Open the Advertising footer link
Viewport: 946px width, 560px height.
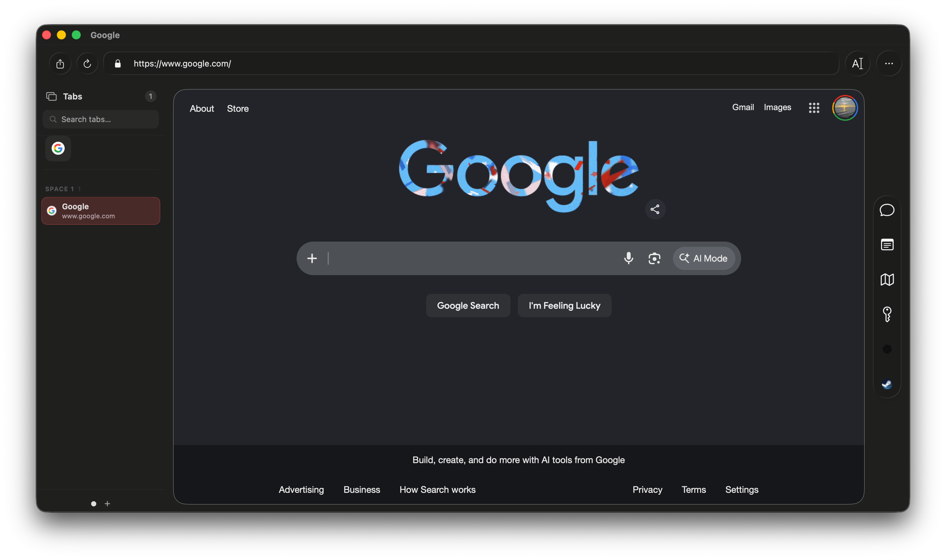tap(301, 489)
